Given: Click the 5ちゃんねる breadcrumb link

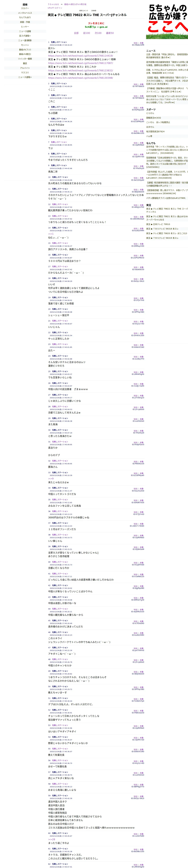Looking at the screenshot, I should coord(53,4).
